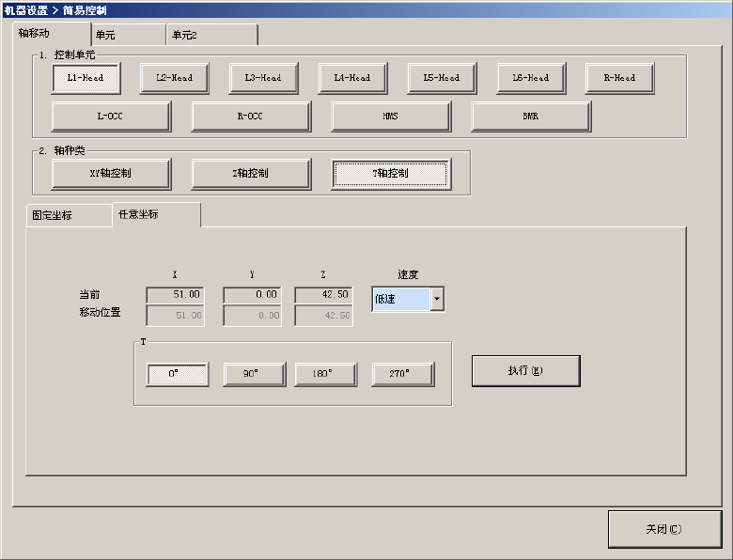Choose the BMR unit button
This screenshot has height=560, width=733.
tap(531, 117)
